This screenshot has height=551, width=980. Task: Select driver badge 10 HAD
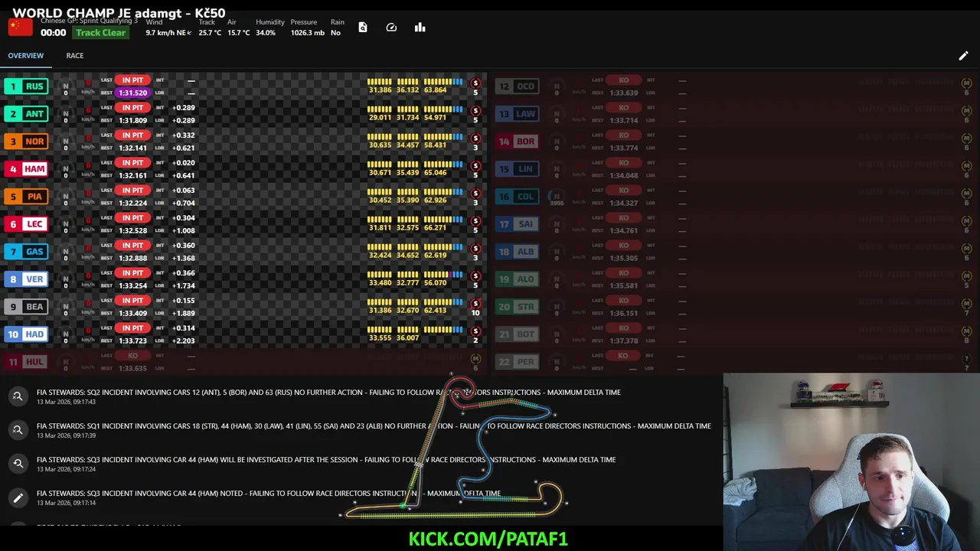(x=26, y=334)
